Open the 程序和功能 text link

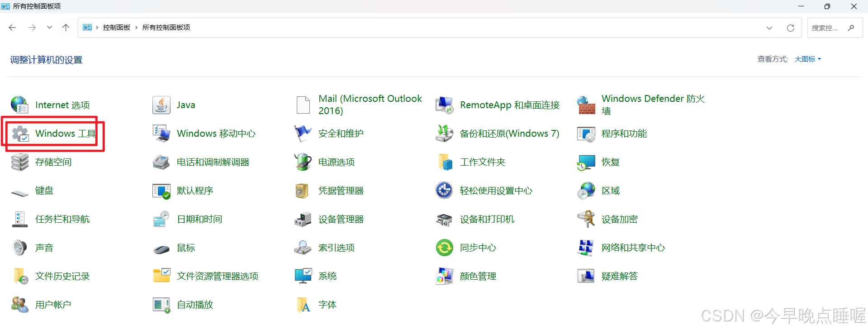click(x=624, y=133)
